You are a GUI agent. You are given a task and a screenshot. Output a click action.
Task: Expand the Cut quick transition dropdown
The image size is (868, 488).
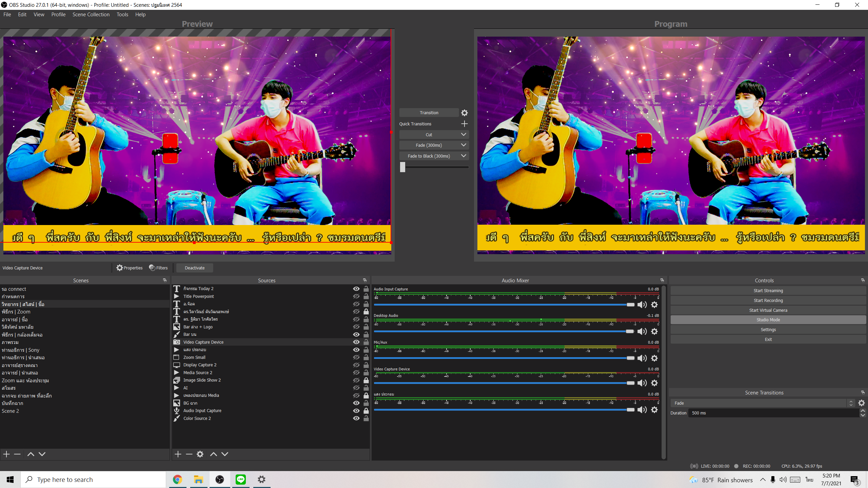pos(463,135)
